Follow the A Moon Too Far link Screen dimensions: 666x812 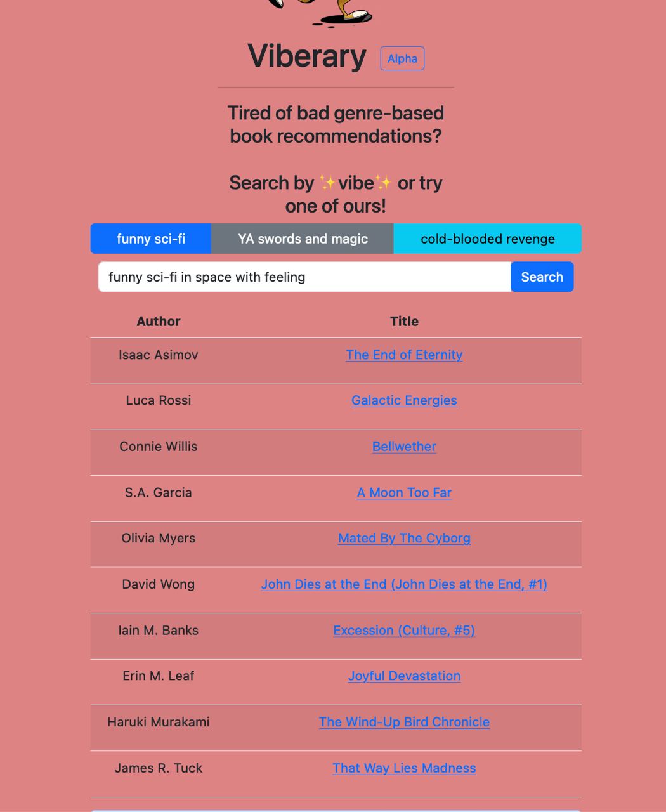click(x=404, y=492)
